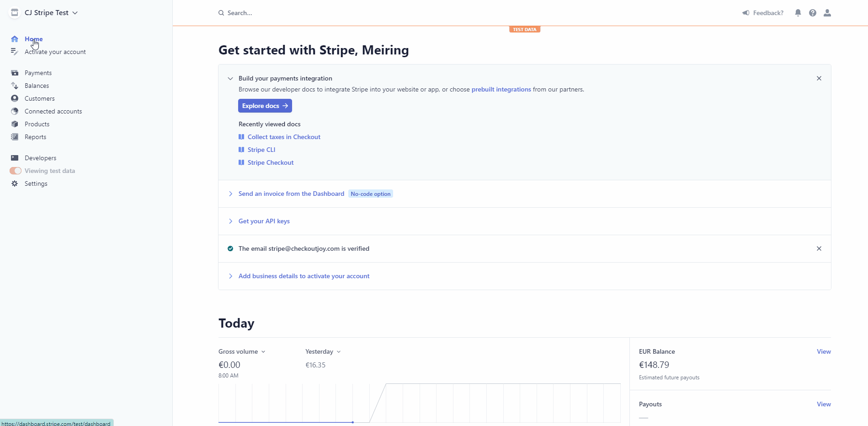Screen dimensions: 868x426
Task: Open Reports in the sidebar
Action: 35,137
